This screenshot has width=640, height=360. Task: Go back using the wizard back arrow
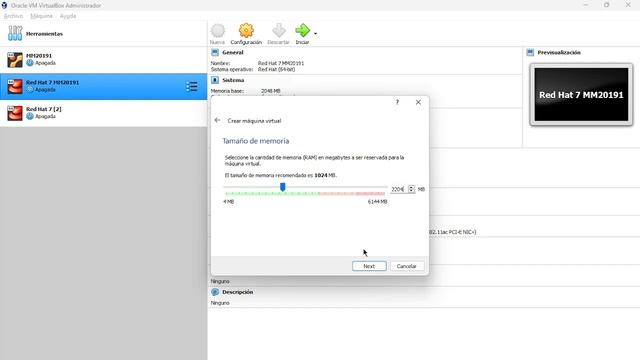click(x=217, y=120)
